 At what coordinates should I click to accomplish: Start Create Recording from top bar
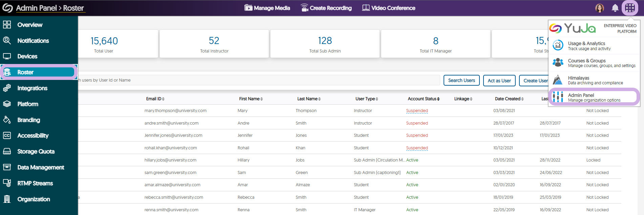pos(326,8)
